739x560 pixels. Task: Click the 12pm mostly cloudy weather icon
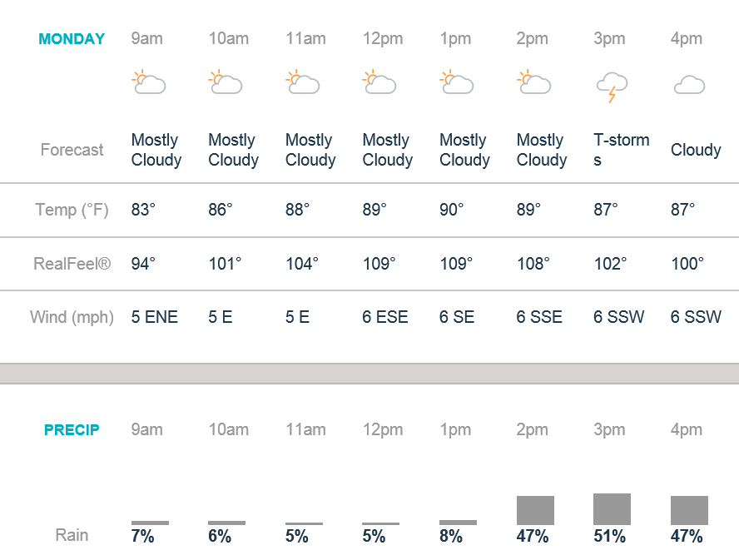click(x=379, y=82)
